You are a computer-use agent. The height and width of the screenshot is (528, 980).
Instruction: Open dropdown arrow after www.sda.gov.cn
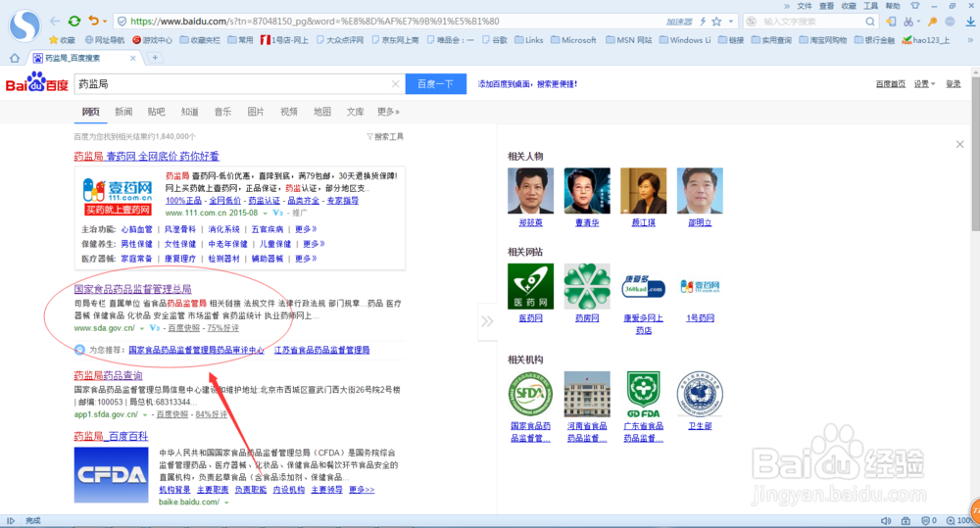tap(142, 328)
